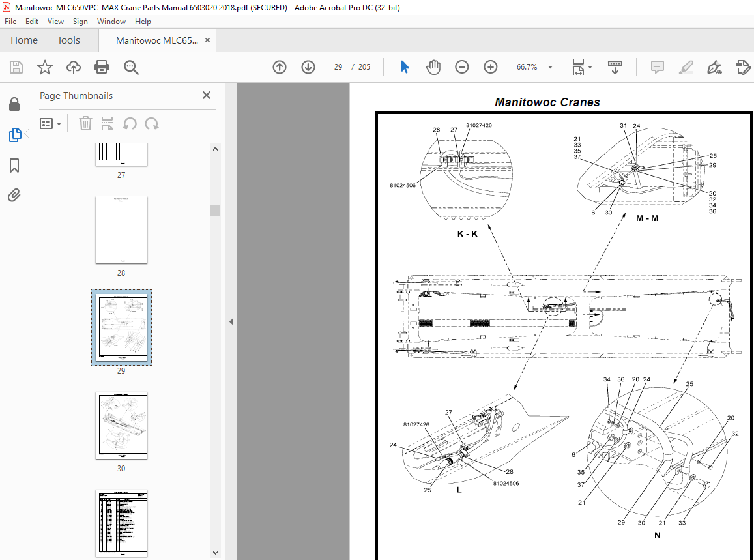
Task: Delete selected pages trash icon
Action: pyautogui.click(x=85, y=124)
